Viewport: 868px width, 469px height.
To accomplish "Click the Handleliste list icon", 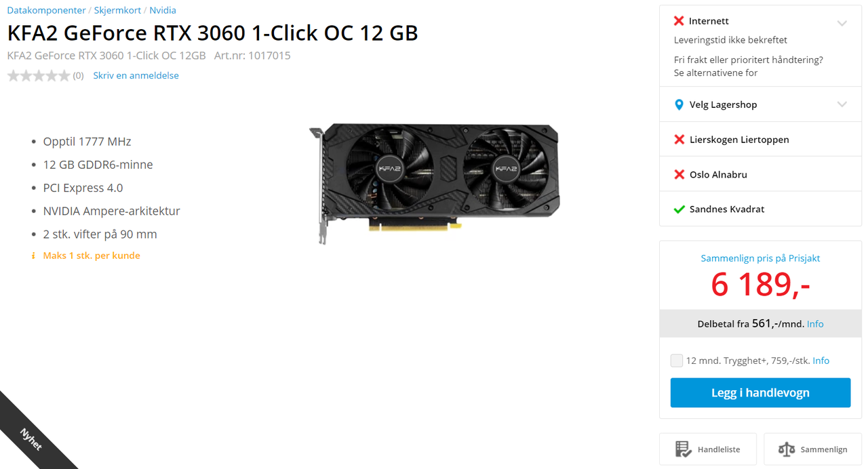I will (684, 449).
